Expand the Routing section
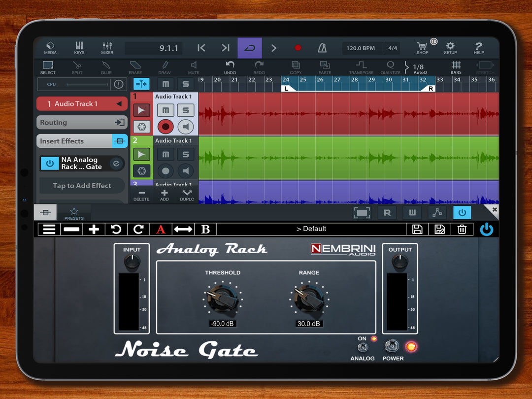532x399 pixels. [x=82, y=122]
